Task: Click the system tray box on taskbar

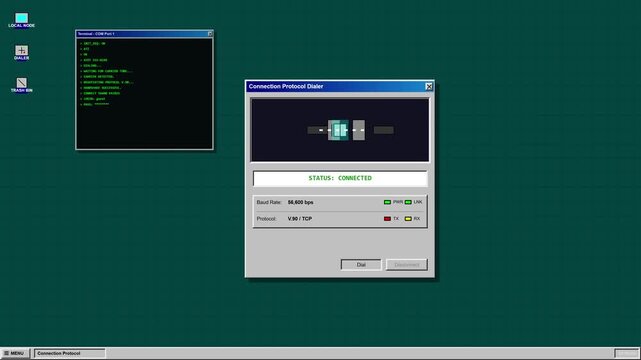Action: tap(626, 353)
